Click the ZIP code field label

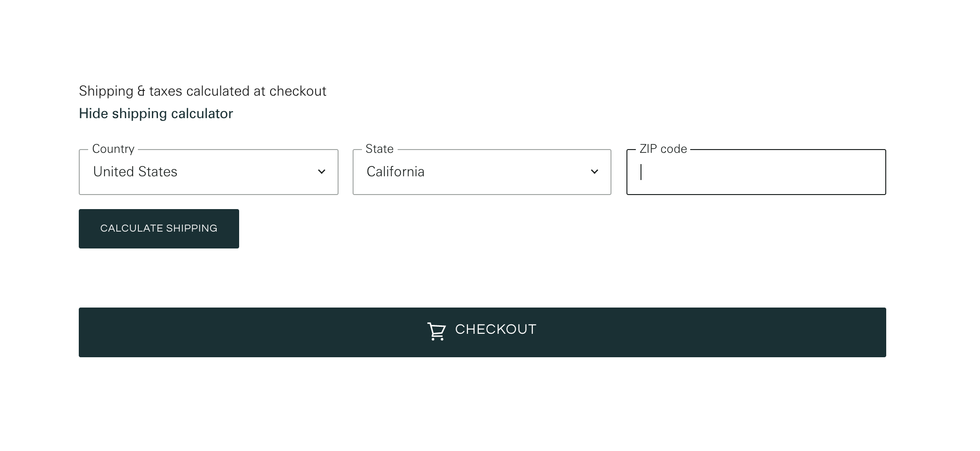pyautogui.click(x=663, y=149)
